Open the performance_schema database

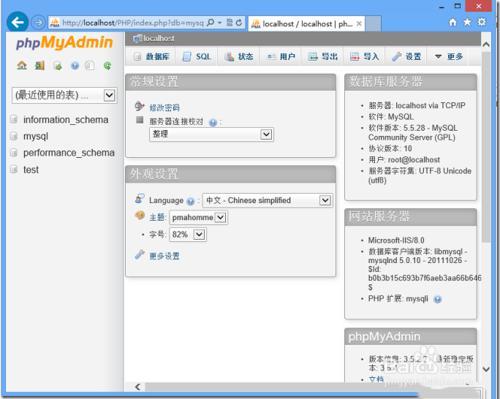[69, 153]
